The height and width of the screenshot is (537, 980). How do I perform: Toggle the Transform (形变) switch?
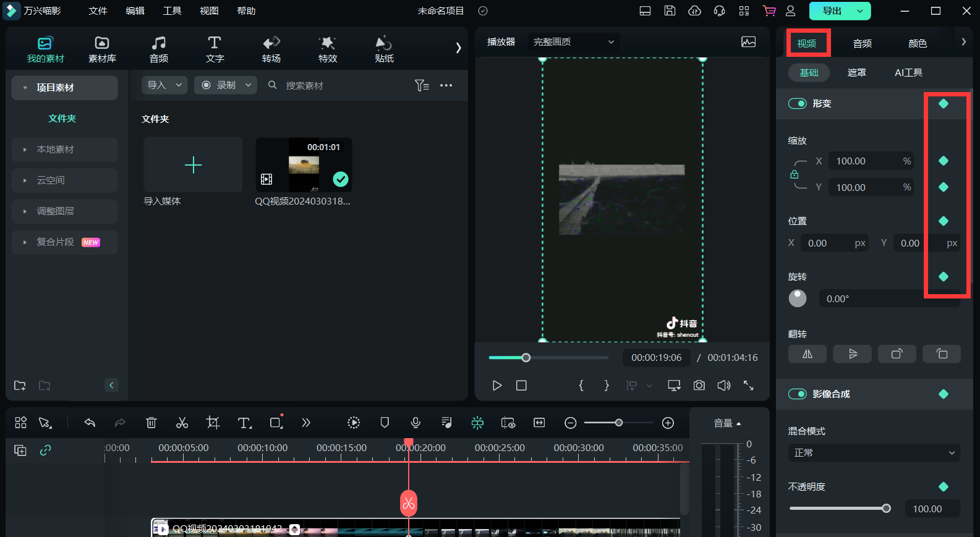click(797, 104)
